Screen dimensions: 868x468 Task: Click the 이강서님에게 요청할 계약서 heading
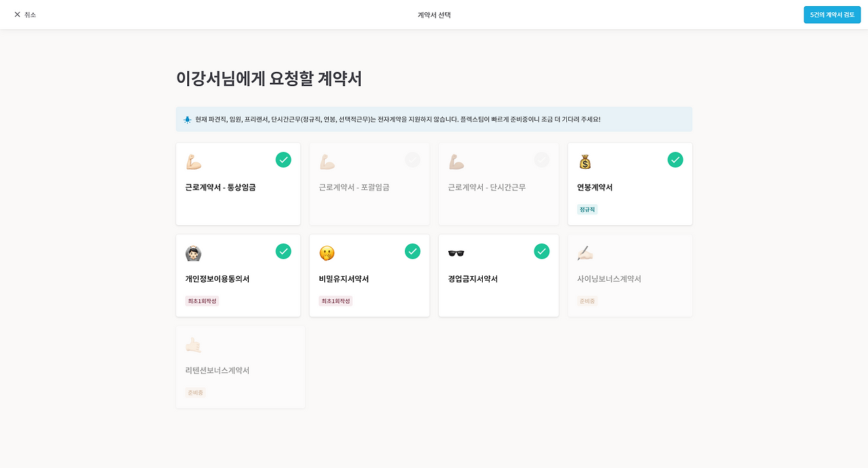[269, 79]
